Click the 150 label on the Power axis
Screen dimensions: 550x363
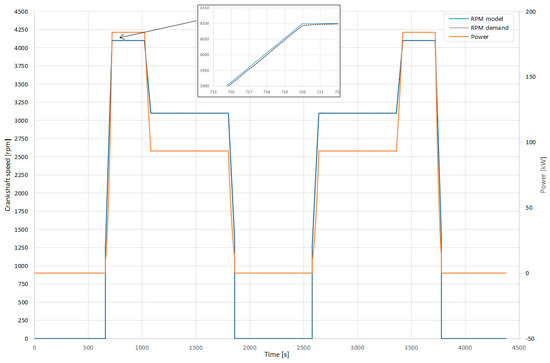[x=531, y=77]
